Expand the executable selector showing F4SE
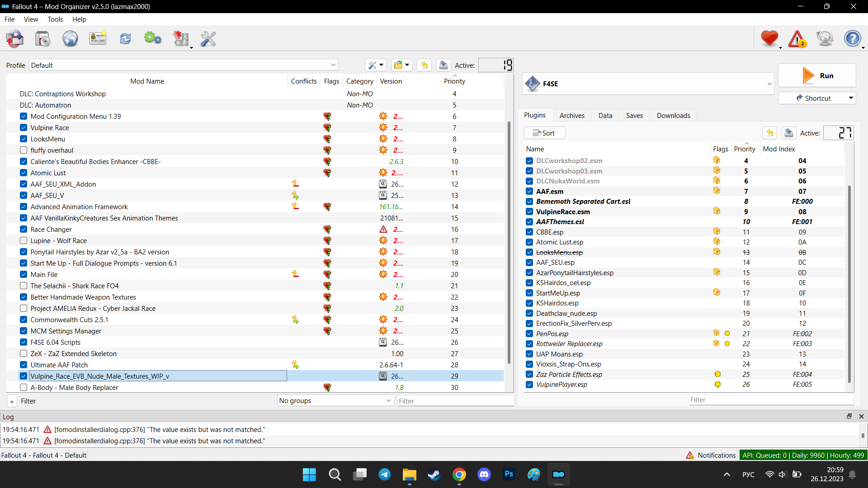 [769, 84]
